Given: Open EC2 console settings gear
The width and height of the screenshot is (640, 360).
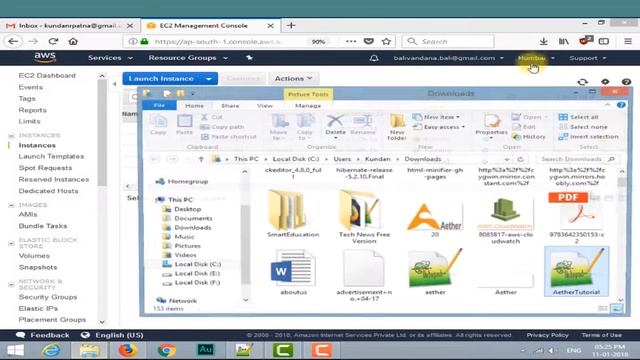Looking at the screenshot, I should [x=605, y=82].
